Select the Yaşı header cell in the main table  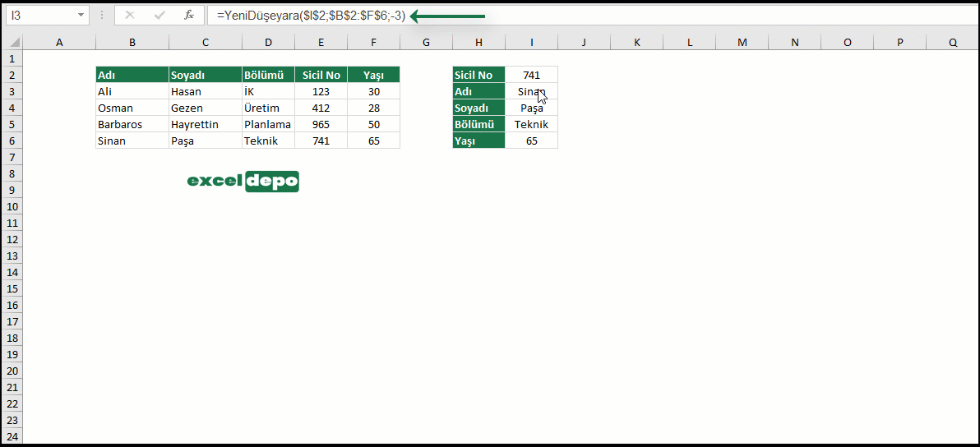(373, 75)
